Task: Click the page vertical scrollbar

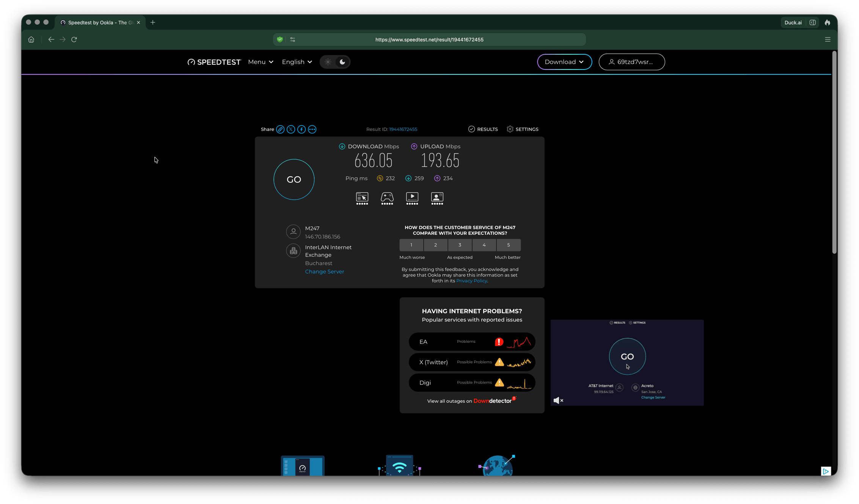Action: tap(834, 152)
